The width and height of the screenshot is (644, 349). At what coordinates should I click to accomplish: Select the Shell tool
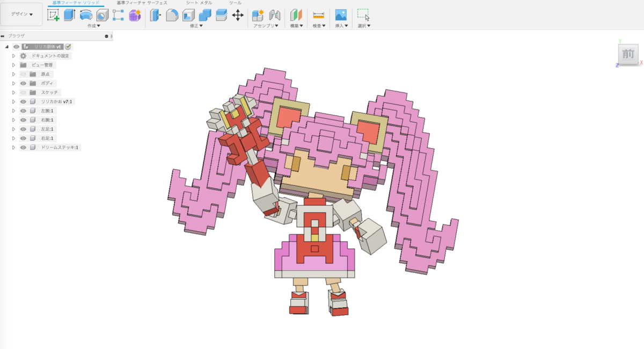[188, 15]
